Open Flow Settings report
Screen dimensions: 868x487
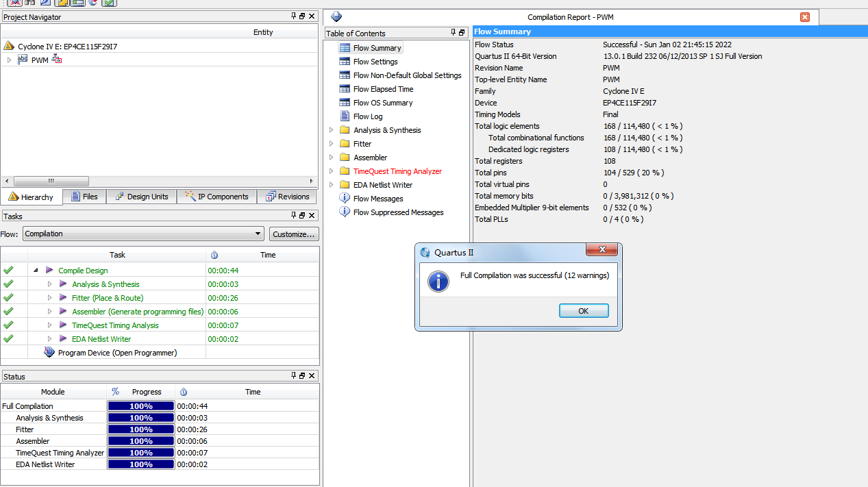[x=375, y=62]
